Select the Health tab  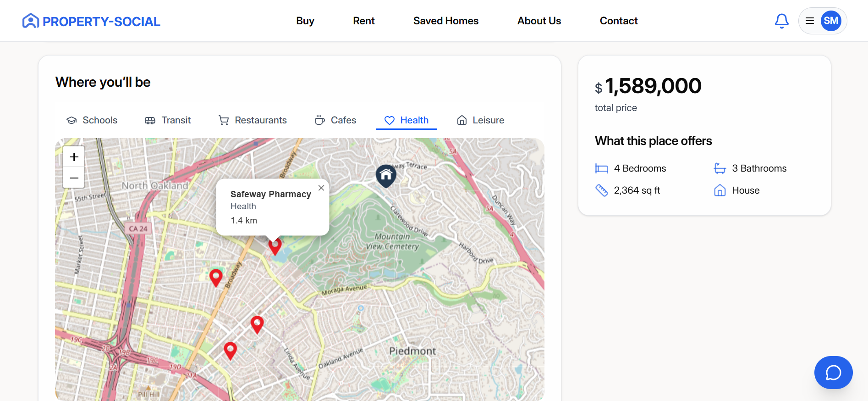click(407, 120)
